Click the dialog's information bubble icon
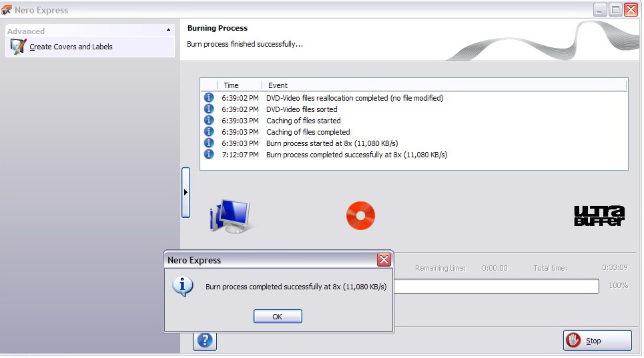644x358 pixels. coord(183,286)
